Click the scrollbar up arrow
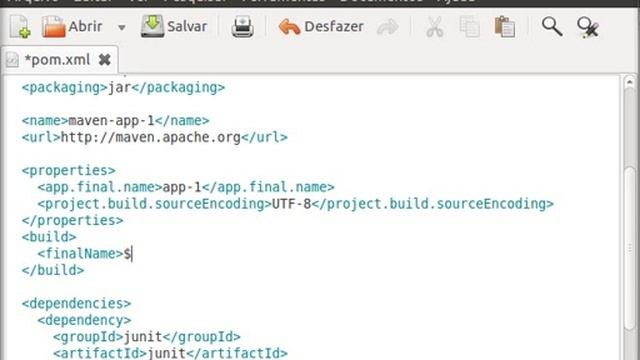 click(x=629, y=82)
